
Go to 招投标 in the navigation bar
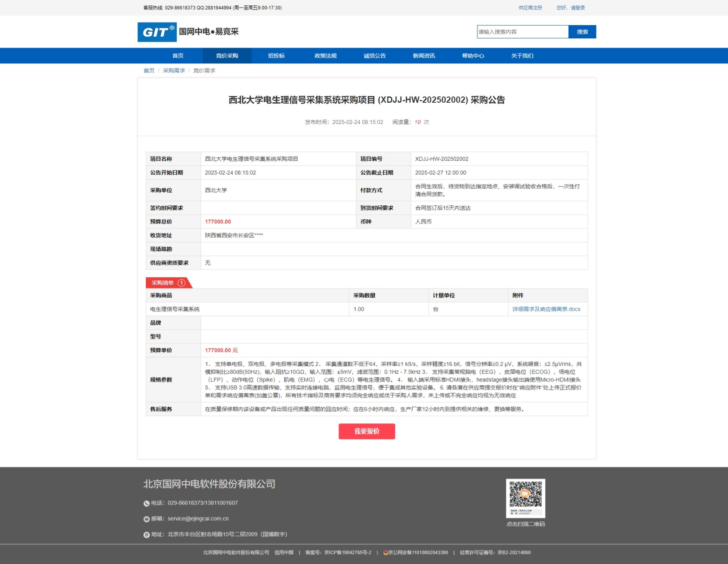point(276,56)
